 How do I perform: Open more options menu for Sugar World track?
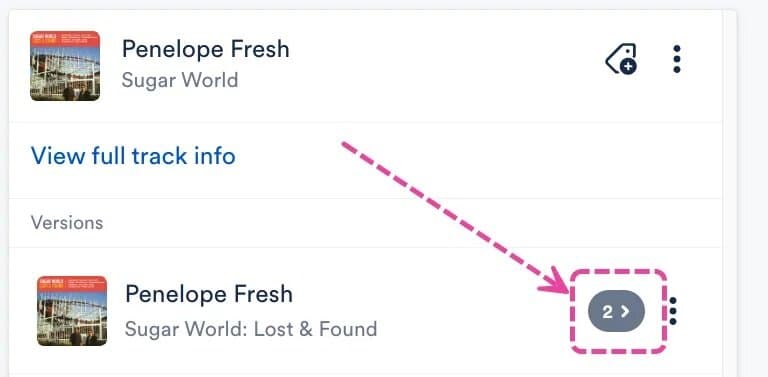676,59
